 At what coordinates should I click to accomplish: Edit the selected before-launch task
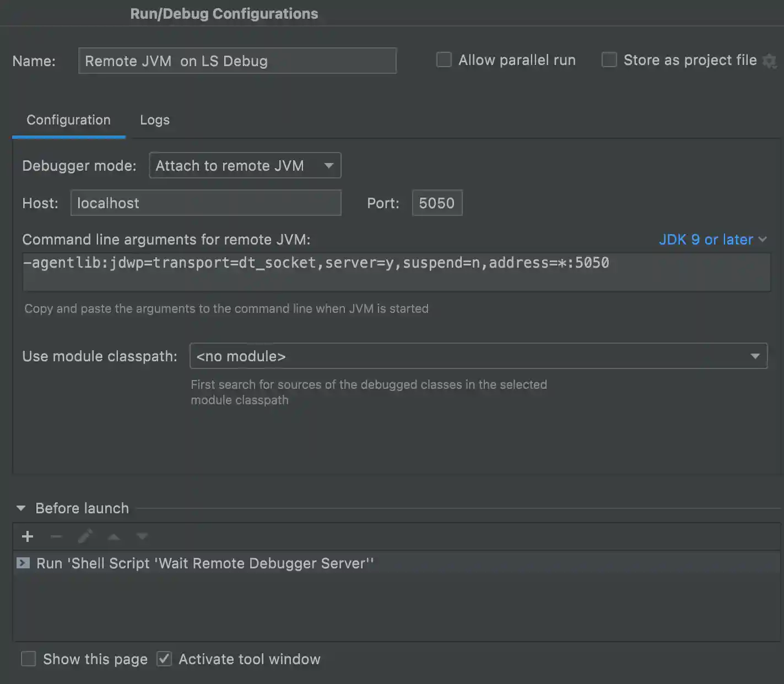[85, 536]
